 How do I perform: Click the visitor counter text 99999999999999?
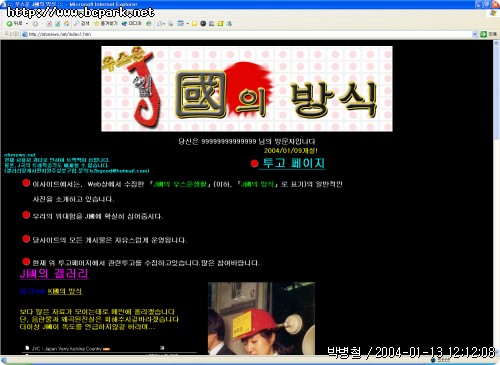pyautogui.click(x=229, y=141)
